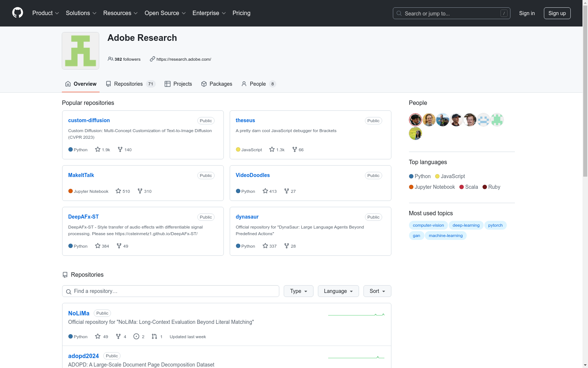Open the research.adobe.com website link

(184, 59)
